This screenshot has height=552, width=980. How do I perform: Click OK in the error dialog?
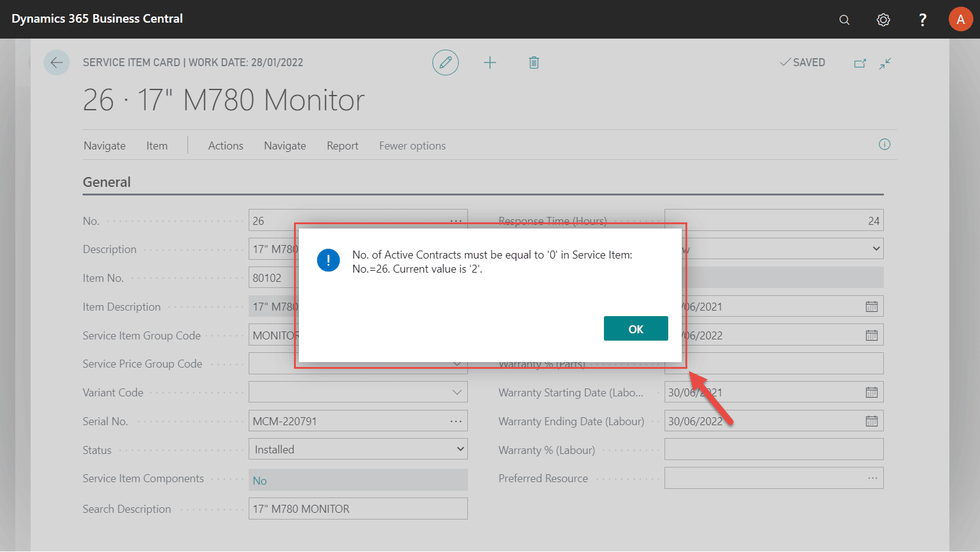(x=636, y=329)
